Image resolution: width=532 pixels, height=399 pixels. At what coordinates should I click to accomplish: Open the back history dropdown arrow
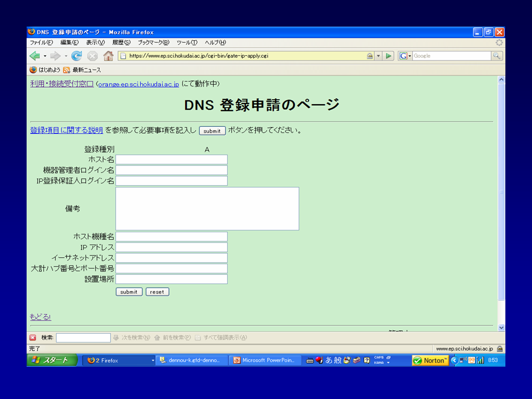click(45, 56)
